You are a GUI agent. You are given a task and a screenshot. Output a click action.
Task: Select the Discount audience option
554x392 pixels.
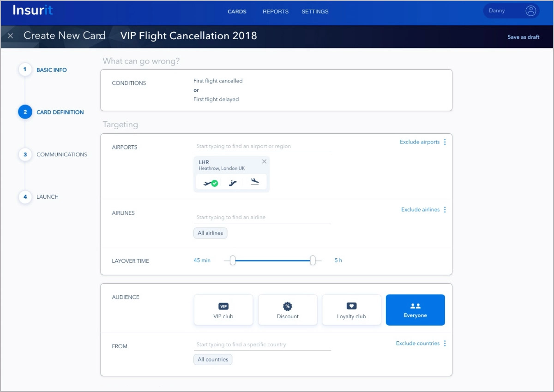[x=288, y=310]
